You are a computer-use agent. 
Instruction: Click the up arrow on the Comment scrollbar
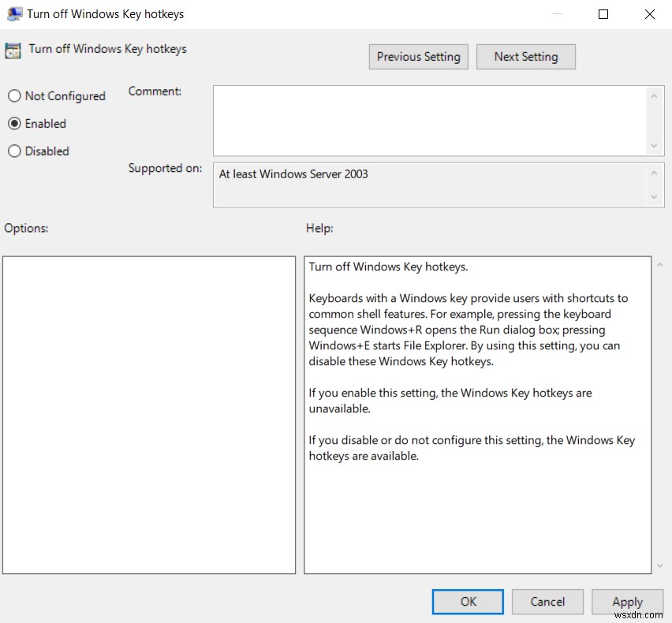655,95
